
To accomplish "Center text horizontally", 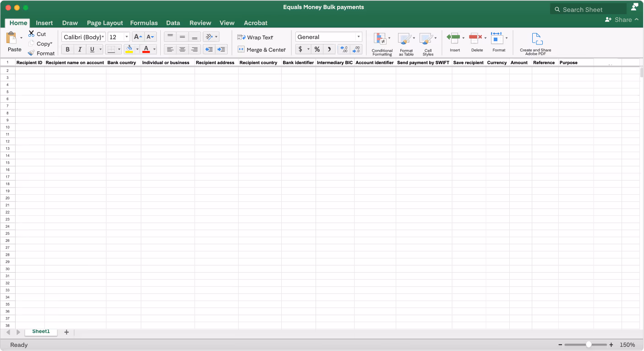I will click(182, 49).
